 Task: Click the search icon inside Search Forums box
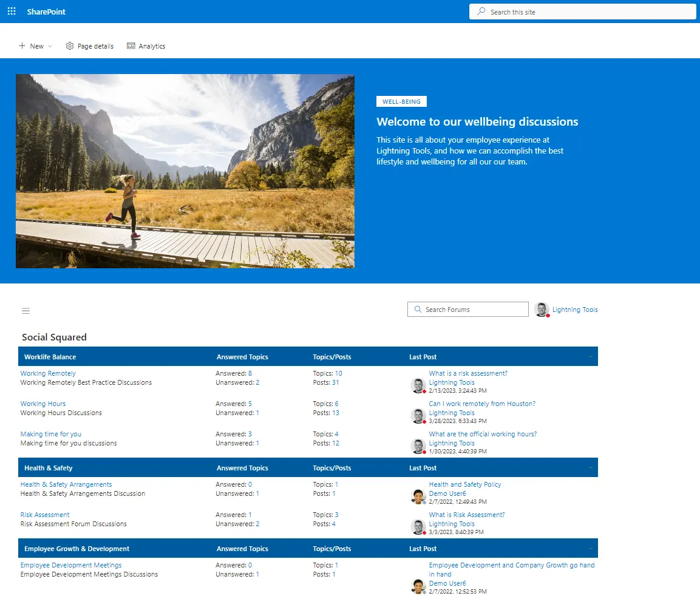tap(417, 309)
